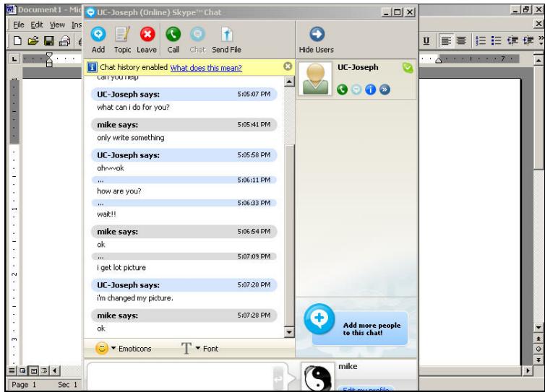
Task: Click chat scrollbar down arrow
Action: pyautogui.click(x=289, y=332)
